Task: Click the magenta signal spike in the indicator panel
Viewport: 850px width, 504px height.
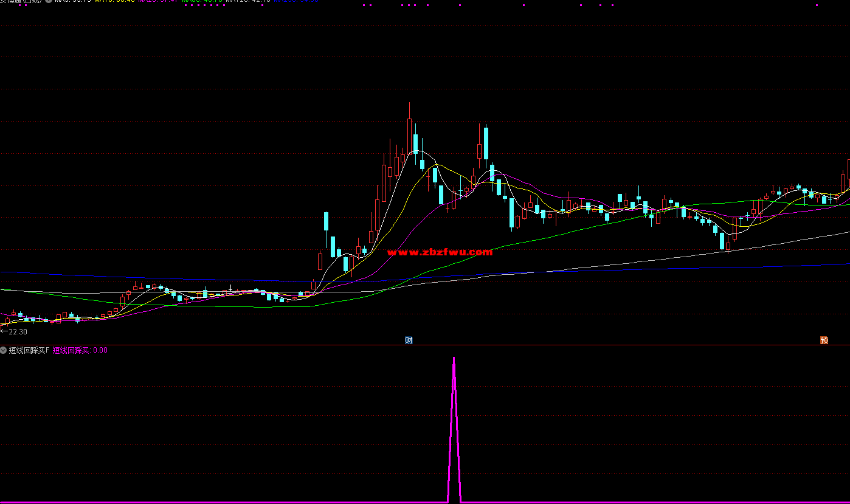Action: coord(454,429)
